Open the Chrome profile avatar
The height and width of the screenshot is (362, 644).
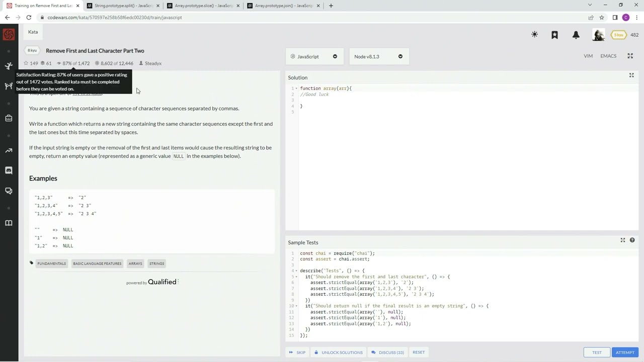point(626,17)
